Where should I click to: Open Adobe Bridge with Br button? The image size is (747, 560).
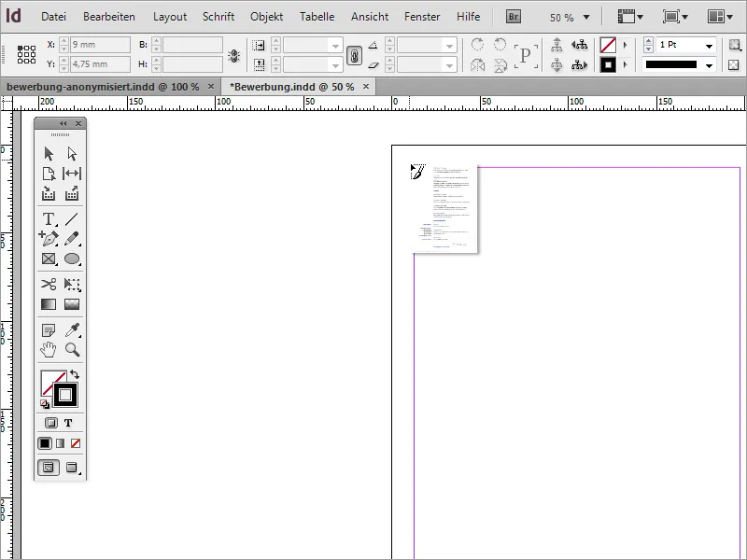[513, 17]
